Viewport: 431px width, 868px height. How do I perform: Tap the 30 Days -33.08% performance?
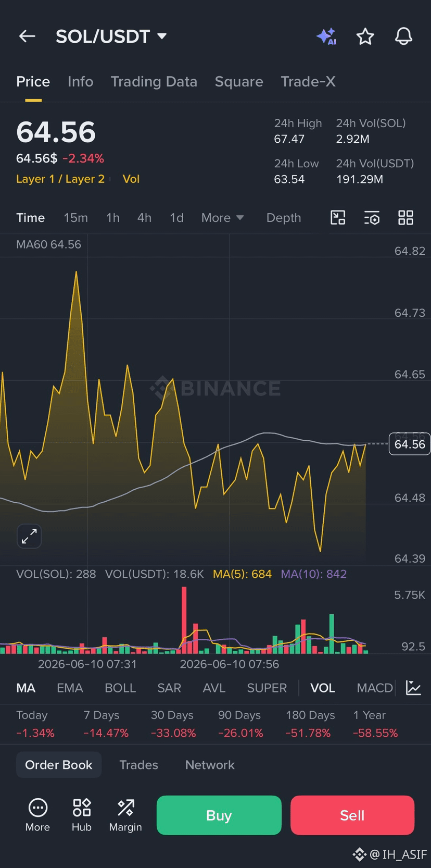pyautogui.click(x=173, y=724)
